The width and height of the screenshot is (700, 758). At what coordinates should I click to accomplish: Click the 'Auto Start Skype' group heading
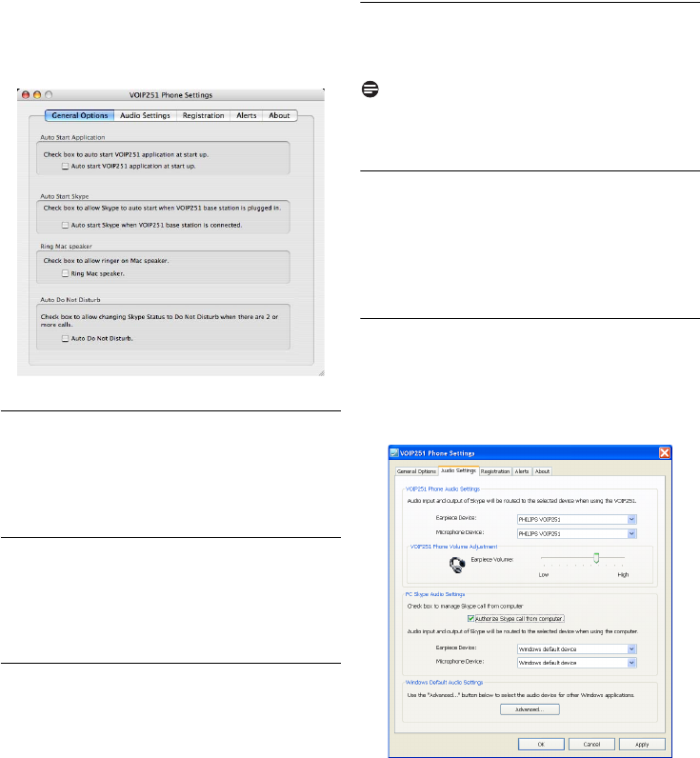65,196
